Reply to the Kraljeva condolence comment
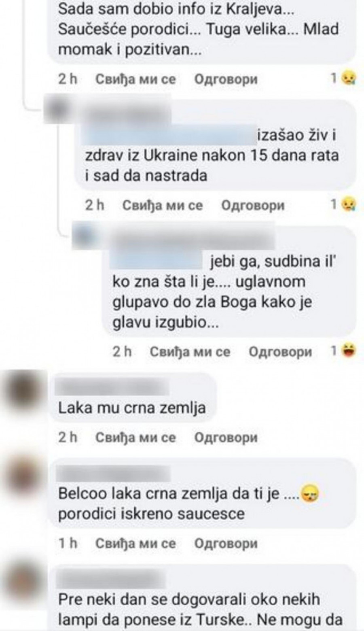Viewport: 364px width, 631px height. pyautogui.click(x=226, y=79)
